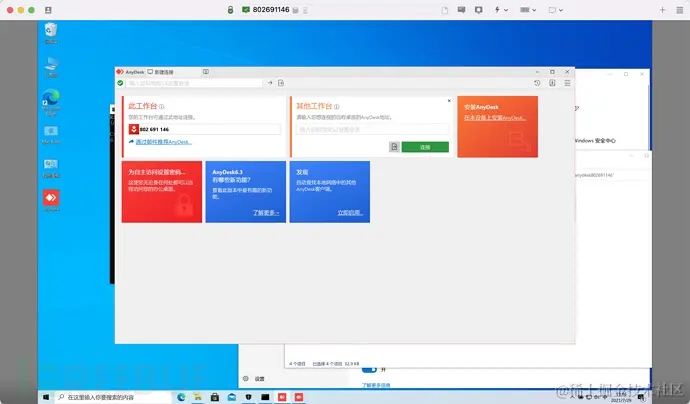
Task: Toggle the 开 switch in the Settings window
Action: 369,370
